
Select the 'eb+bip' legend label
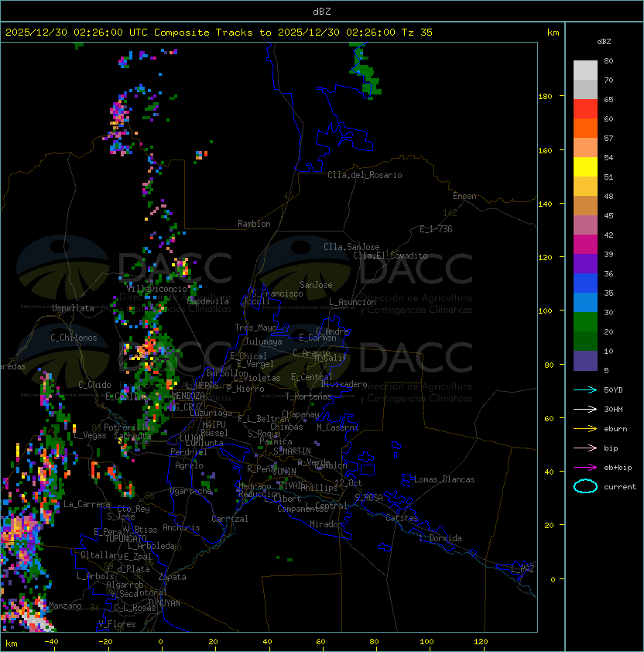click(618, 468)
